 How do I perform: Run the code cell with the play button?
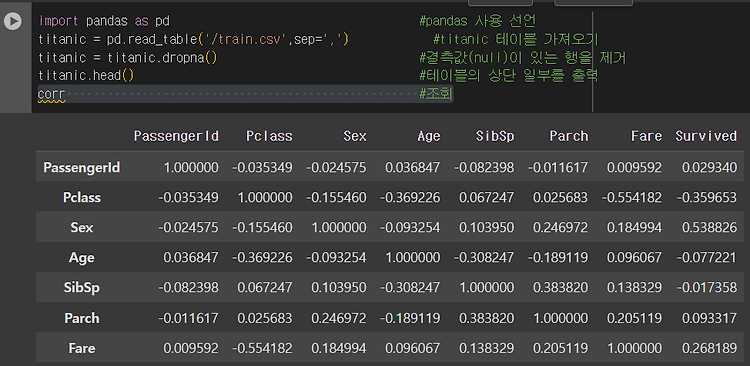13,21
